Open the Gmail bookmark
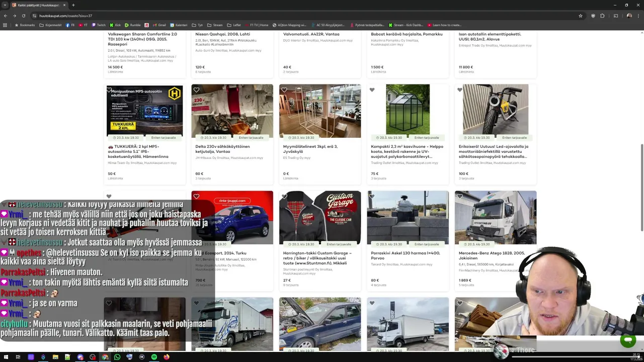 tap(159, 25)
